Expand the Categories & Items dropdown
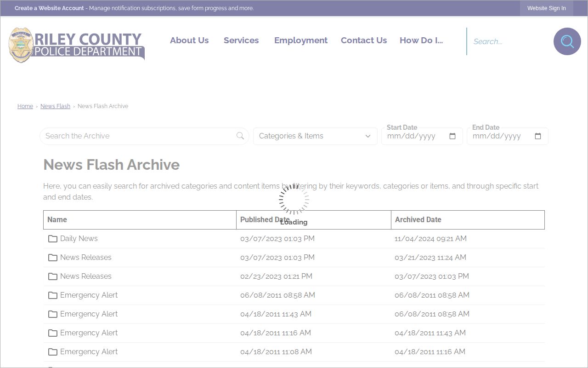Viewport: 588px width, 368px height. pos(315,136)
